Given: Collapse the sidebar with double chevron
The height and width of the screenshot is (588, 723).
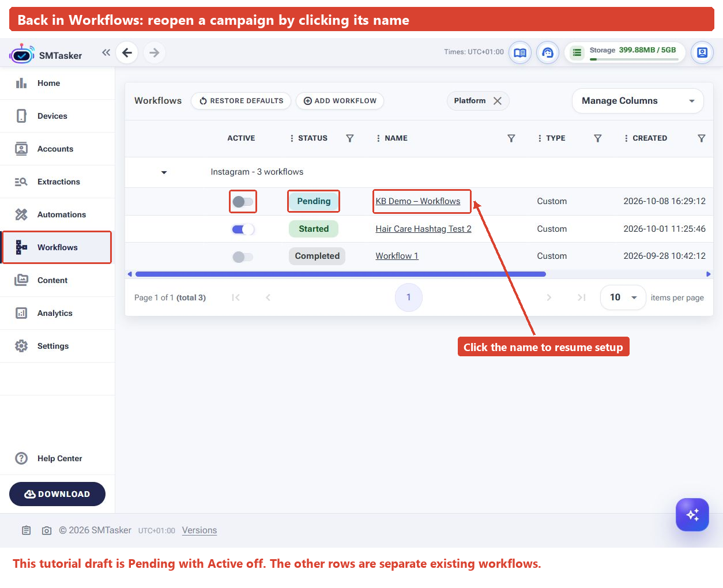Looking at the screenshot, I should 106,52.
